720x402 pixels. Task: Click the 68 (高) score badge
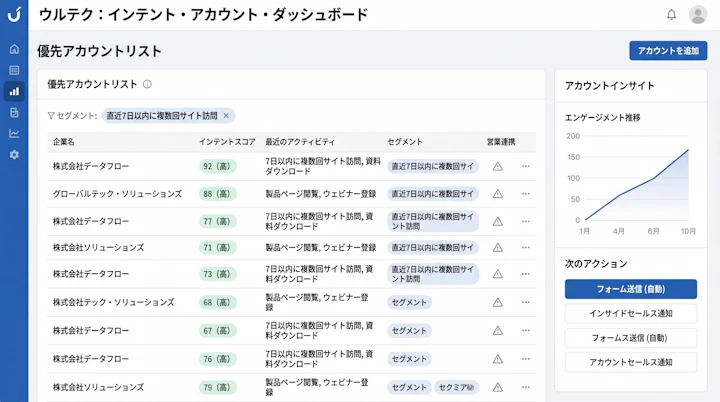(x=218, y=302)
